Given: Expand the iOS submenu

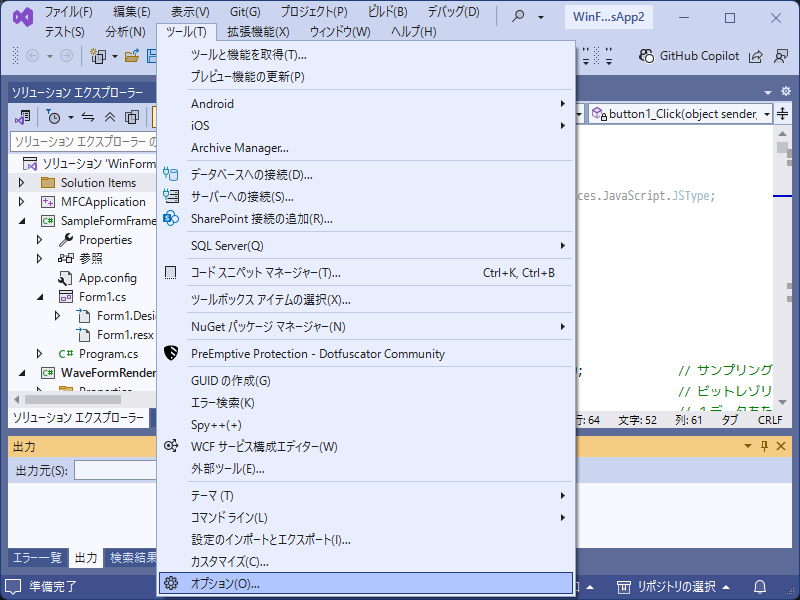Looking at the screenshot, I should [366, 126].
